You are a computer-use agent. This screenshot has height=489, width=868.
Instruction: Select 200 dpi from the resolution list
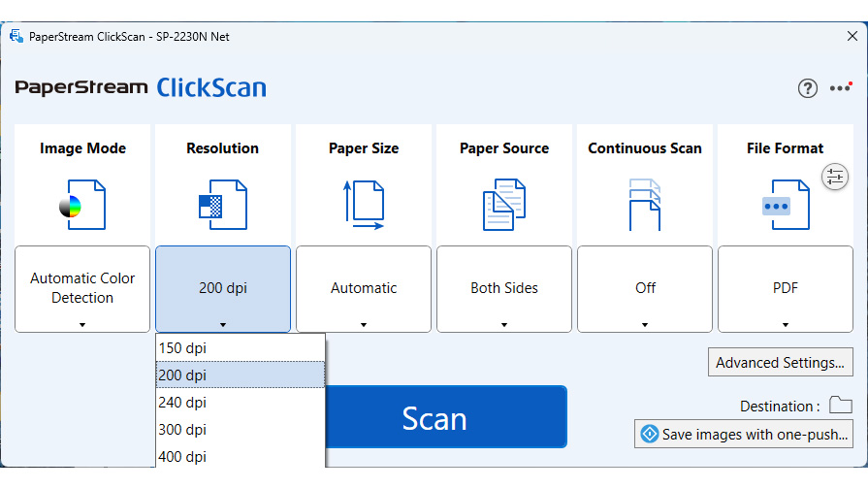[x=241, y=375]
